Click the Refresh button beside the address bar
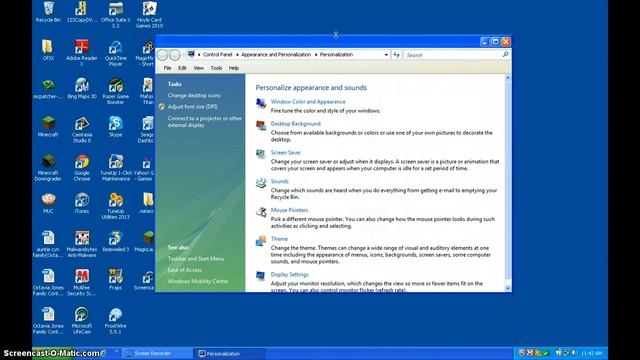 [x=396, y=54]
